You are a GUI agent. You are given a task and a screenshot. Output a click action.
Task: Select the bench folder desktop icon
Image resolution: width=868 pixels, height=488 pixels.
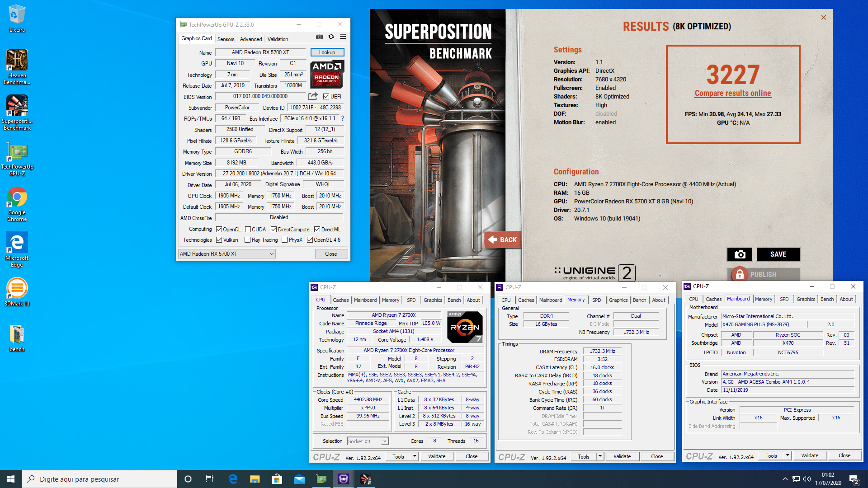click(17, 338)
